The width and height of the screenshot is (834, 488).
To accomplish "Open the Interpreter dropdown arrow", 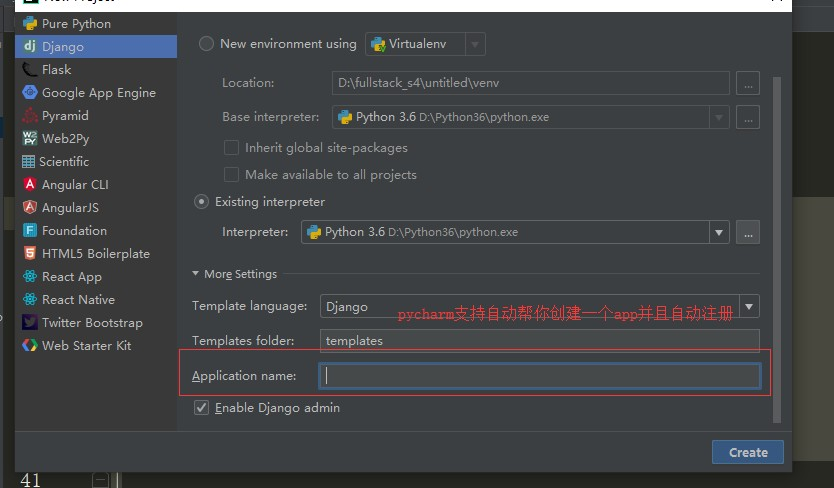I will click(719, 233).
